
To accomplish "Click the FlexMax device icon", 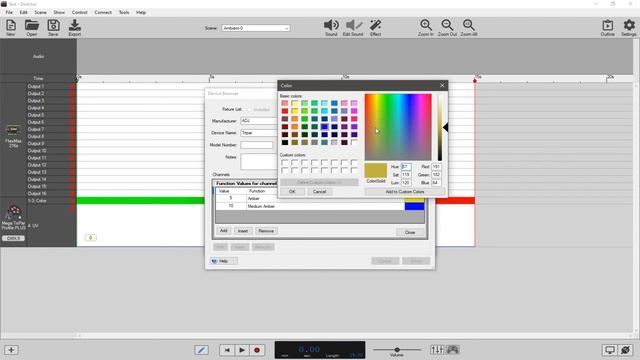I will [13, 130].
